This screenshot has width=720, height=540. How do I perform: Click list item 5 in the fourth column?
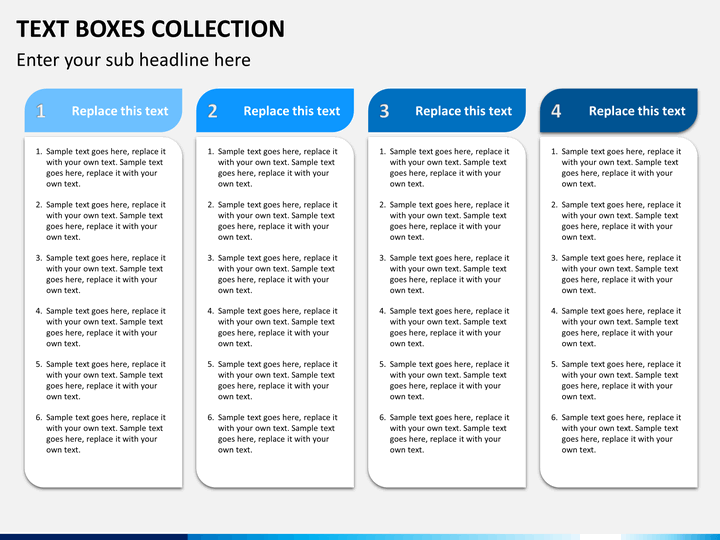(x=616, y=380)
